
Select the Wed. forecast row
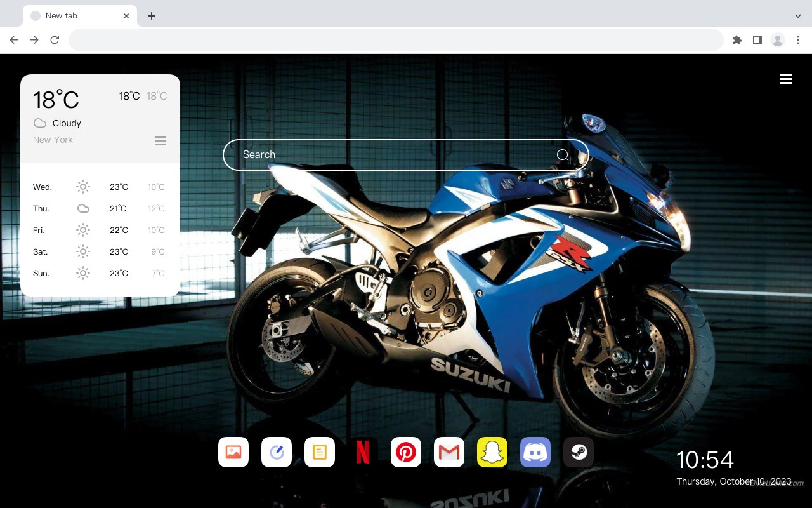[99, 187]
